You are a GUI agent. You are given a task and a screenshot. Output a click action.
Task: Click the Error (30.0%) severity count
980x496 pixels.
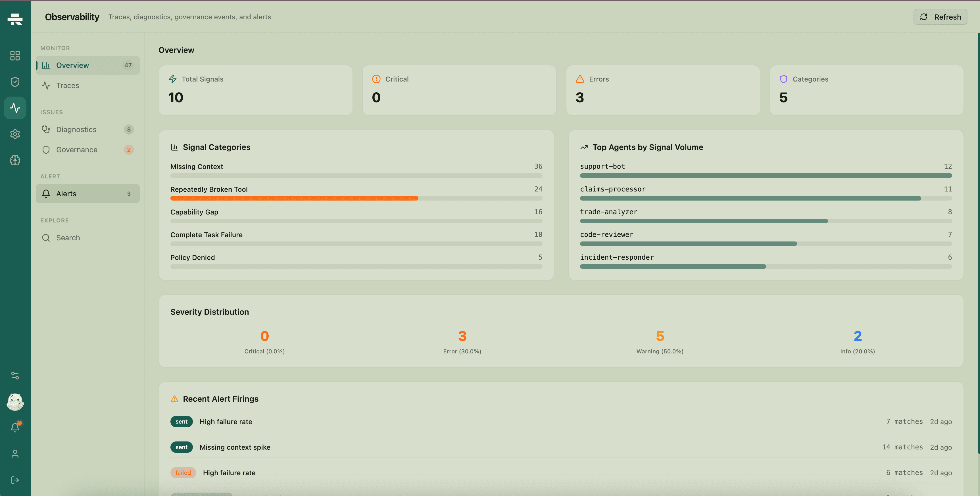(462, 336)
